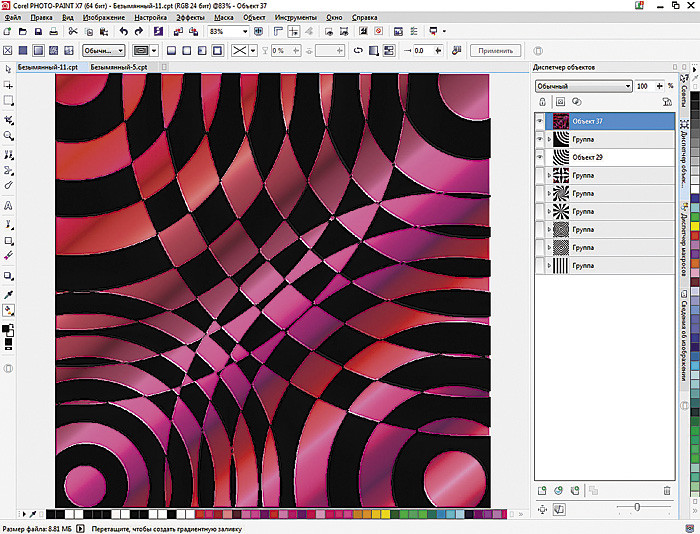Click the Cut scissors icon
Image resolution: width=700 pixels, height=534 pixels.
[x=73, y=32]
